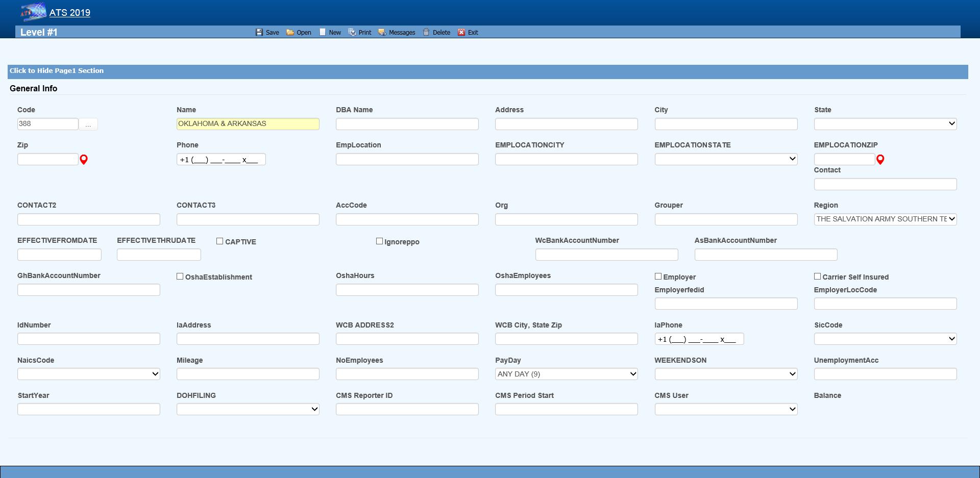This screenshot has height=478, width=980.
Task: Click the Print icon in toolbar
Action: pos(352,32)
